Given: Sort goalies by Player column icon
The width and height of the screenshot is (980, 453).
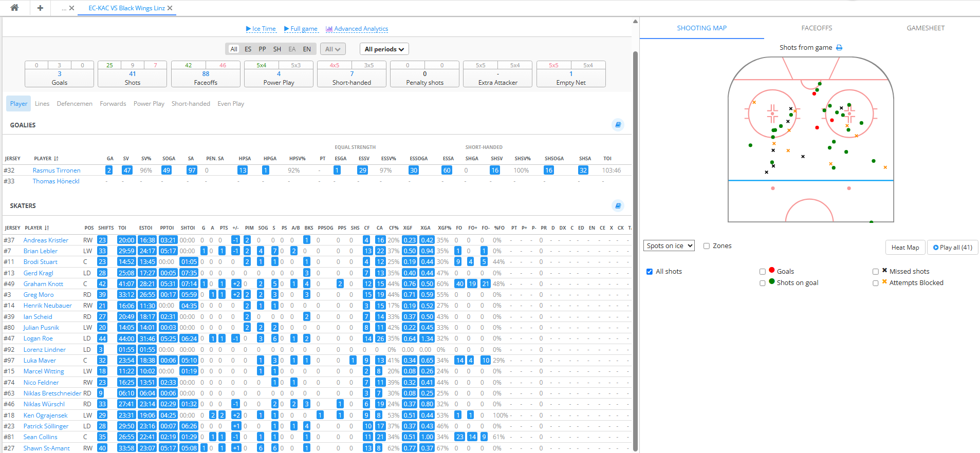Looking at the screenshot, I should point(56,159).
